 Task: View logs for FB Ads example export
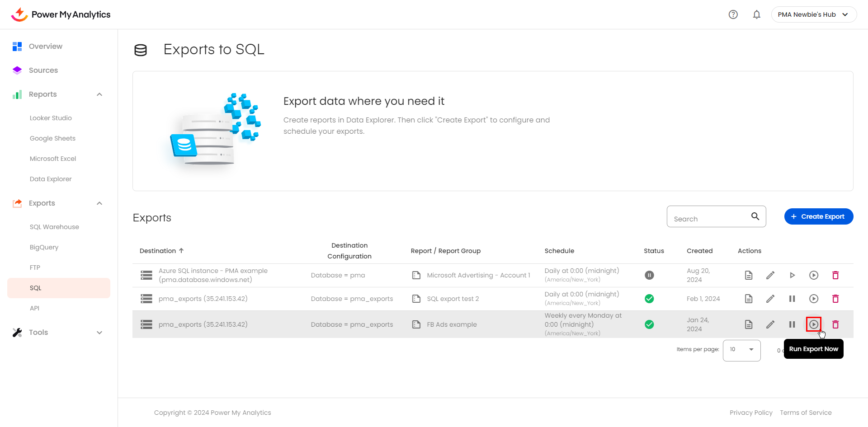749,324
